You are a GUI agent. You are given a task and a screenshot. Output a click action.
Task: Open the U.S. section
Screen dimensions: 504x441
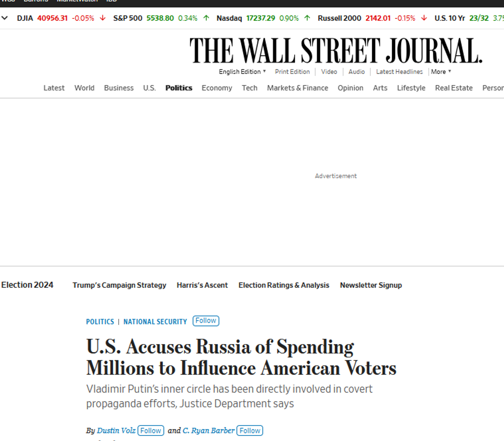click(x=149, y=88)
